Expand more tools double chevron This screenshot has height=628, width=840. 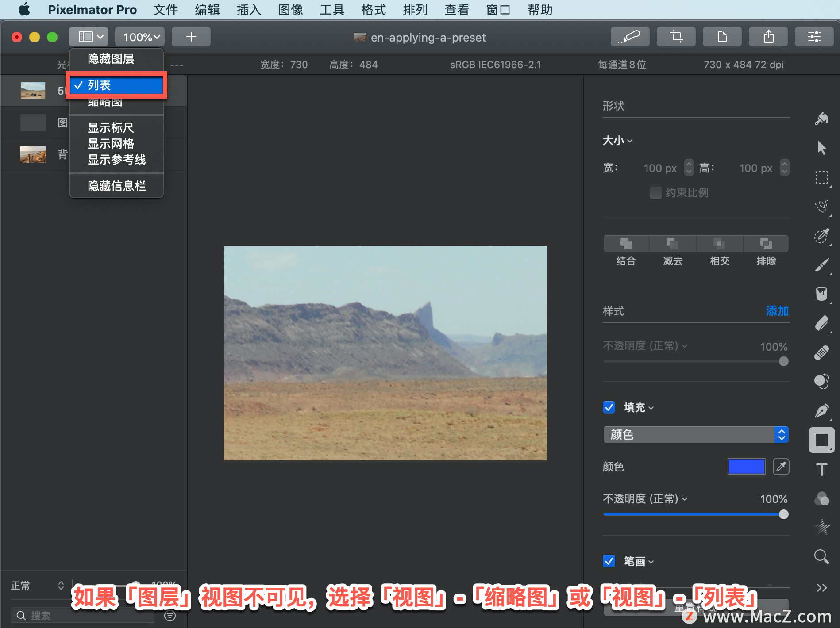pos(821,588)
